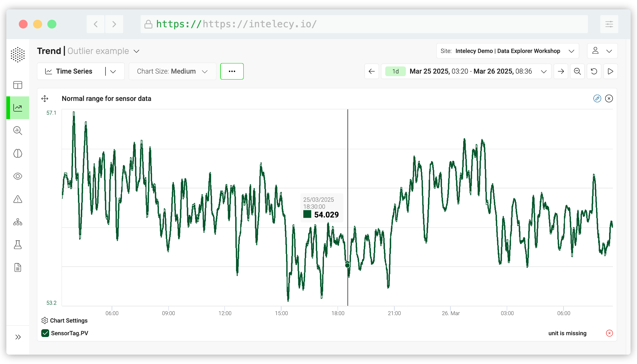Select the dashboard layout sidebar item

click(18, 85)
